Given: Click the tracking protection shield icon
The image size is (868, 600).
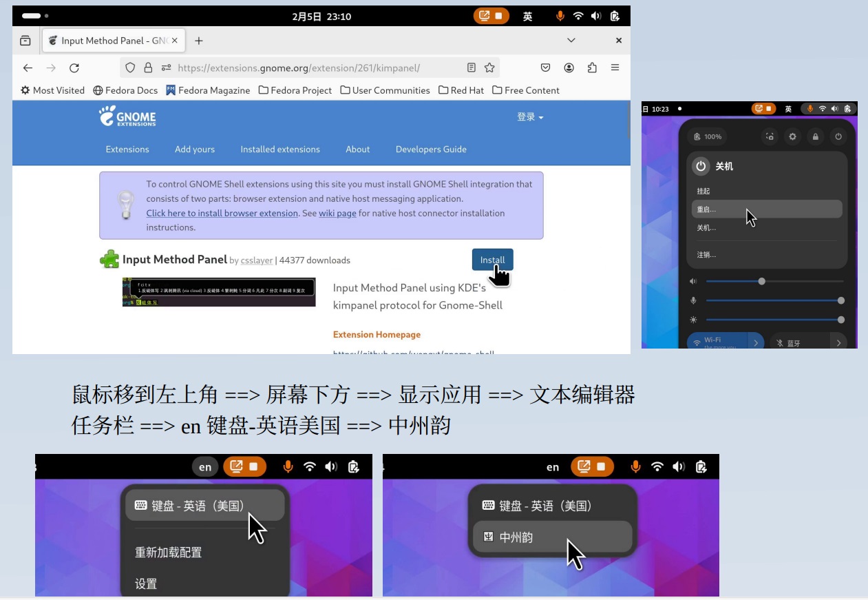Looking at the screenshot, I should coord(130,68).
